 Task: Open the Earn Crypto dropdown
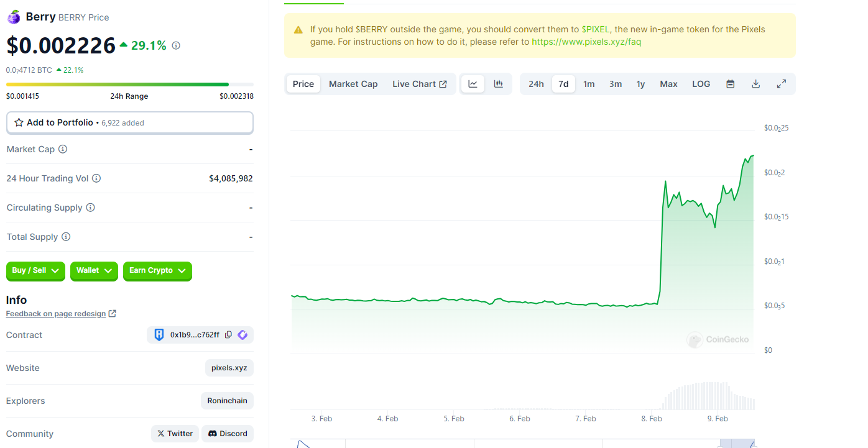point(157,271)
